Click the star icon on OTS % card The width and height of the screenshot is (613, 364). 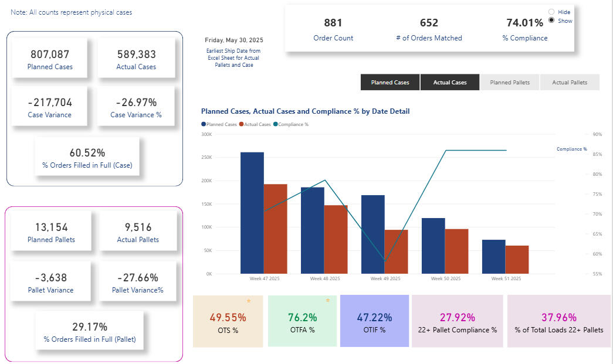tap(248, 301)
